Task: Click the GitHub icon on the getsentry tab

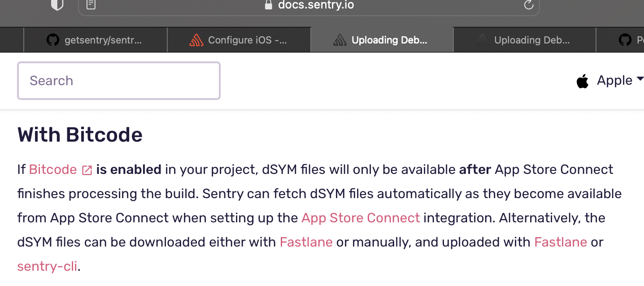Action: [x=52, y=40]
